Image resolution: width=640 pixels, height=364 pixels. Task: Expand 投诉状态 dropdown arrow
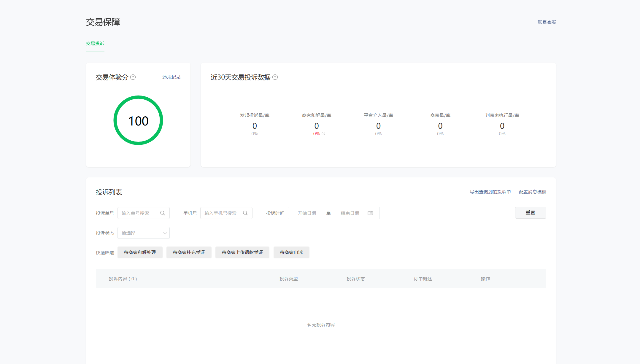click(x=165, y=233)
